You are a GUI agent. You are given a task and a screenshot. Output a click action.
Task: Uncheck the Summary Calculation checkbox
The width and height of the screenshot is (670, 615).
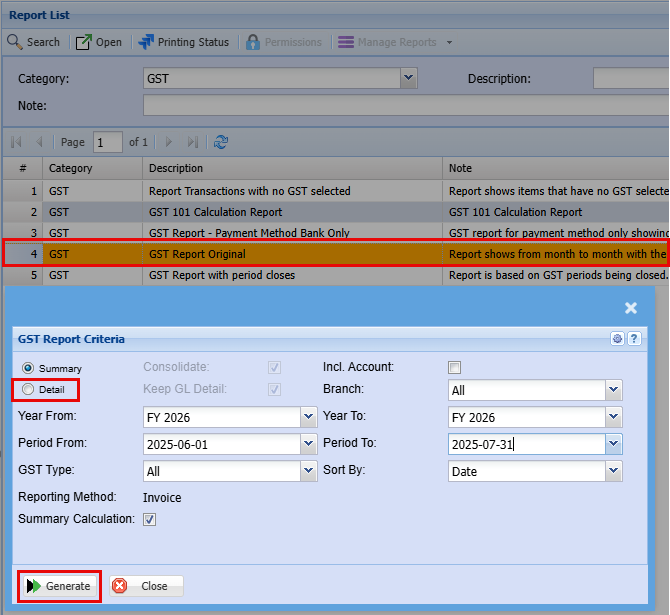(x=149, y=519)
